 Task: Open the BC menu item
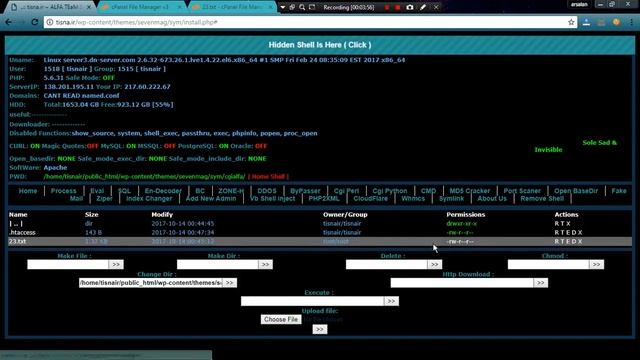click(x=200, y=191)
